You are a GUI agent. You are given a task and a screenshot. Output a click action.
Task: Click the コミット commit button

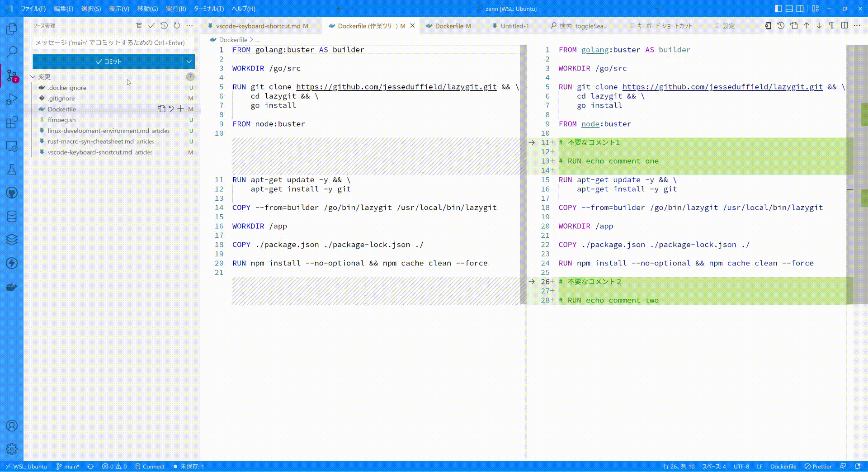coord(108,61)
